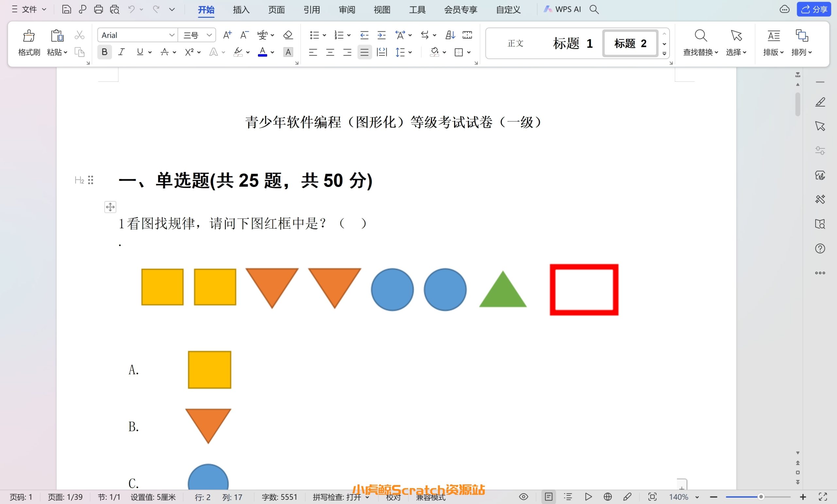Screen dimensions: 837x504
Task: Toggle Italic formatting
Action: 122,52
